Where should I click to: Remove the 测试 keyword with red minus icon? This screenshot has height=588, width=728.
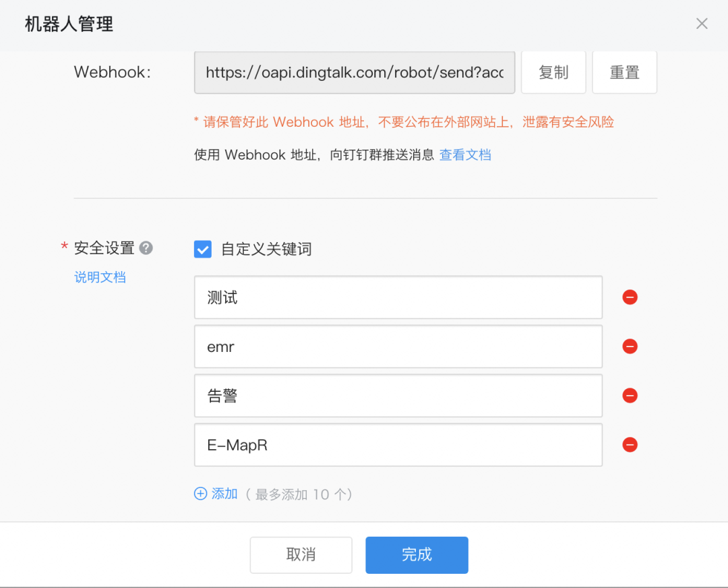point(630,297)
